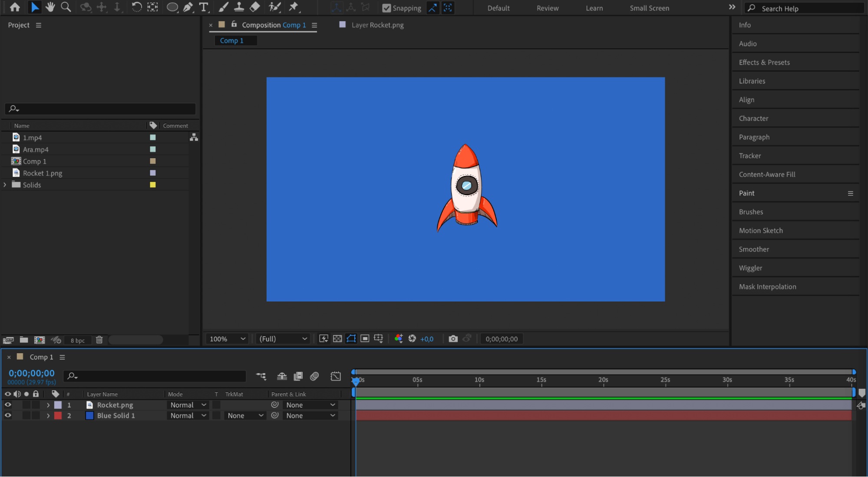Pick the Zoom magnifier tool
Image resolution: width=868 pixels, height=477 pixels.
(x=66, y=7)
